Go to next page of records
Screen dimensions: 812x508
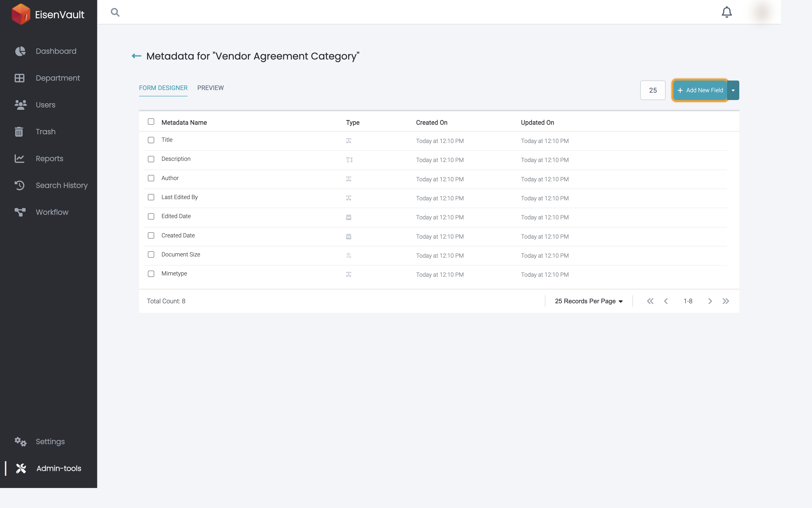click(x=710, y=301)
